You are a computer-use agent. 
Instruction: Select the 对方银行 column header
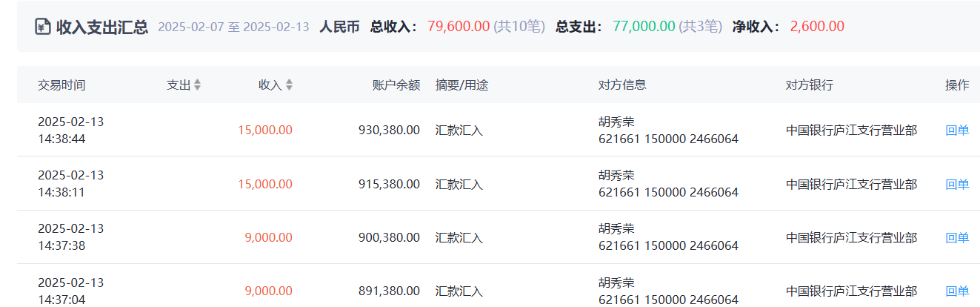pyautogui.click(x=809, y=85)
